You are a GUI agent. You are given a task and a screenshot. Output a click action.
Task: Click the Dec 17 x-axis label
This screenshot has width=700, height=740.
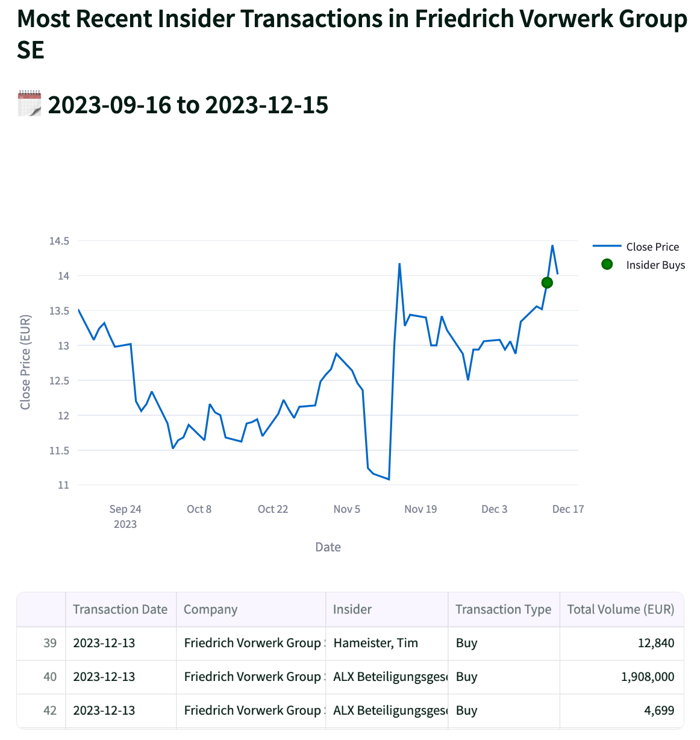[x=568, y=509]
